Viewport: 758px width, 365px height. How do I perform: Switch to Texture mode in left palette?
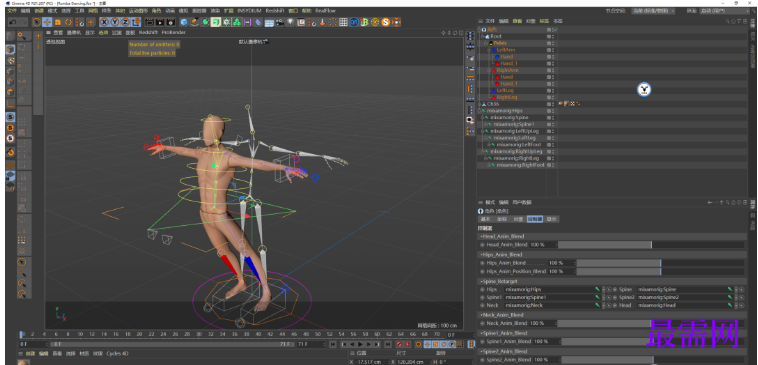pos(10,60)
